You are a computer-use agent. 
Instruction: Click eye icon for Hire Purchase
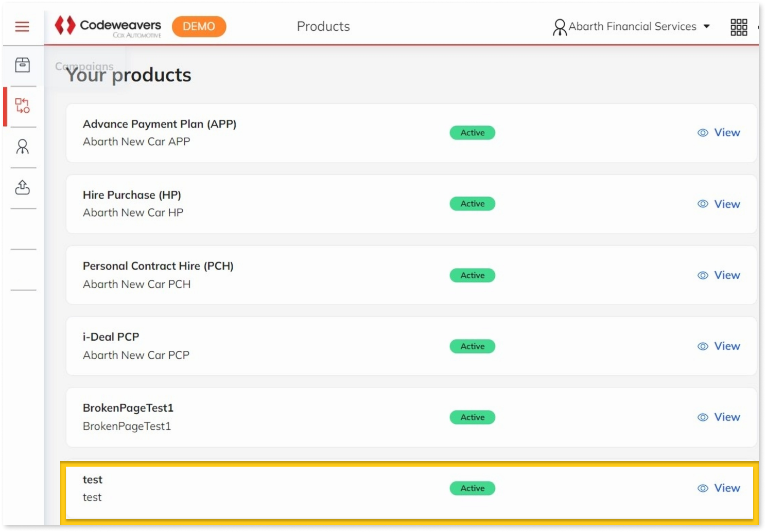click(x=703, y=204)
